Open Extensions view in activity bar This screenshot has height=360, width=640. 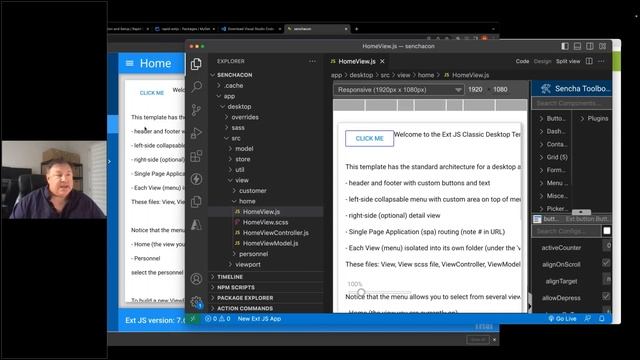[196, 156]
